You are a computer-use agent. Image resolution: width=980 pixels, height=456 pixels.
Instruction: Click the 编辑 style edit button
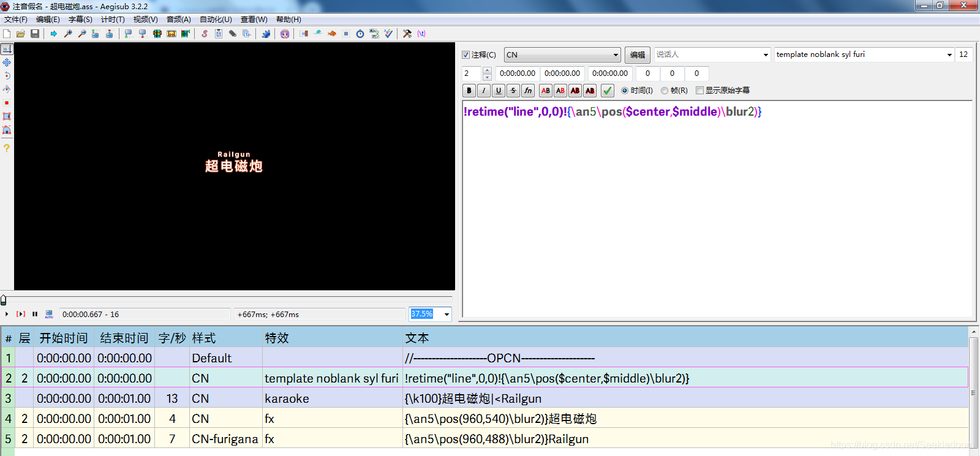[x=638, y=54]
